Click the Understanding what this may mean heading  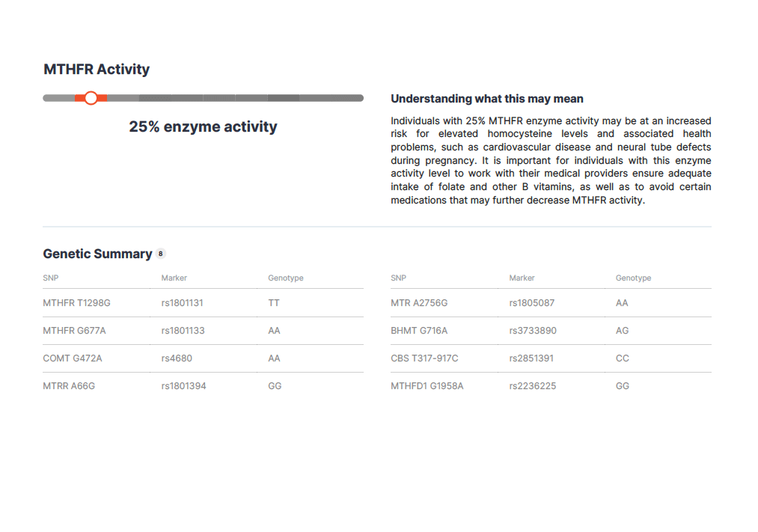pyautogui.click(x=487, y=99)
